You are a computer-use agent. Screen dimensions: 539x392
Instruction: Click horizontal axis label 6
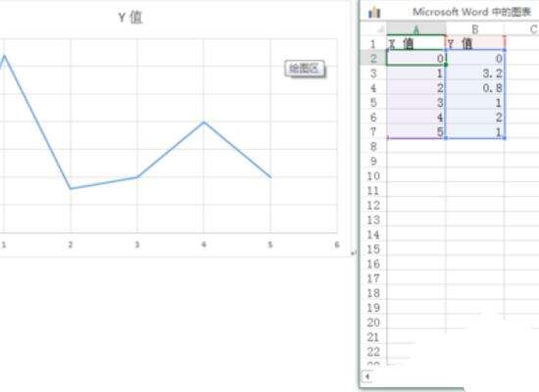coord(336,244)
